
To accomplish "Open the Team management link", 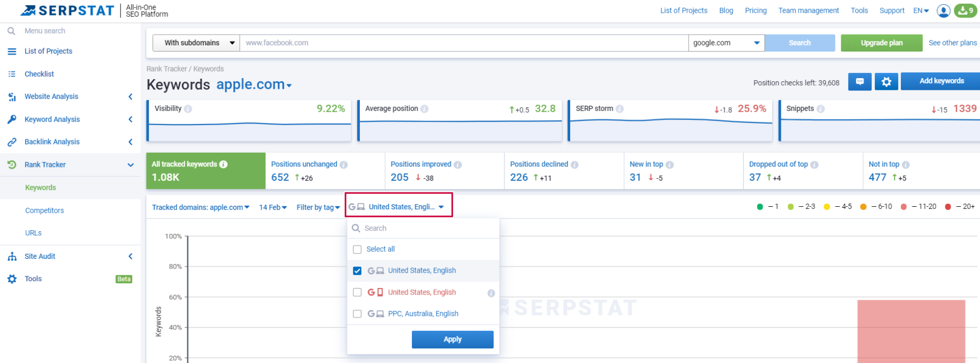I will 808,10.
